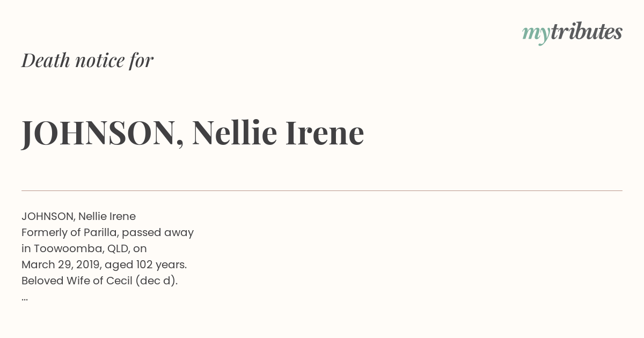Click the small "JOHNSON, Nellie Irene" body line
The width and height of the screenshot is (644, 338).
point(78,216)
